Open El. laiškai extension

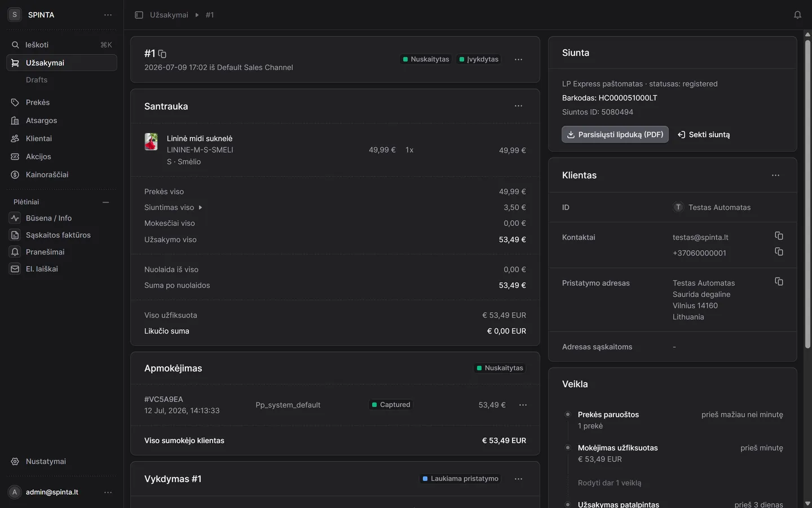pos(61,269)
